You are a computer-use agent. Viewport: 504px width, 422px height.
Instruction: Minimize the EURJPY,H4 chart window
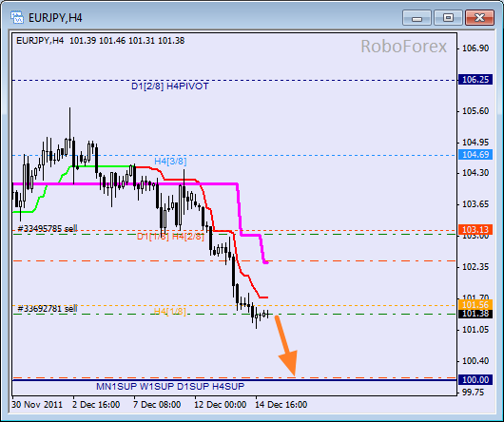417,18
